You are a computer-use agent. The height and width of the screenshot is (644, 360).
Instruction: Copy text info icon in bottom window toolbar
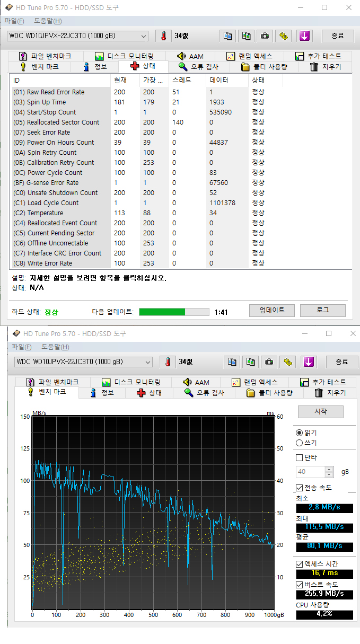point(232,362)
